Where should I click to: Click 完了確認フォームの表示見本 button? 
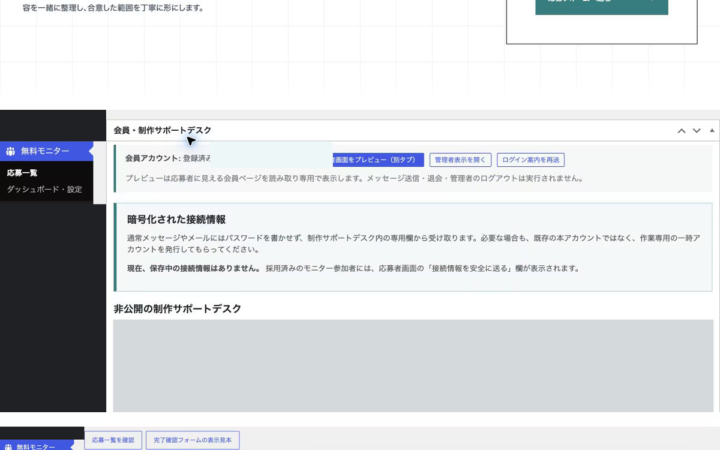[192, 440]
